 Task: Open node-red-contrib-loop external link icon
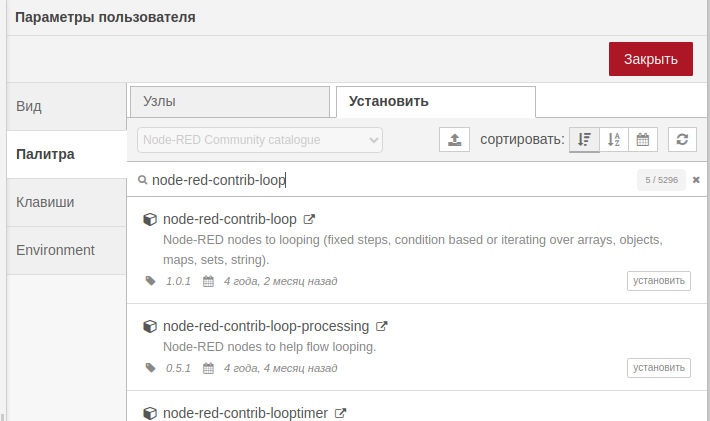[310, 219]
